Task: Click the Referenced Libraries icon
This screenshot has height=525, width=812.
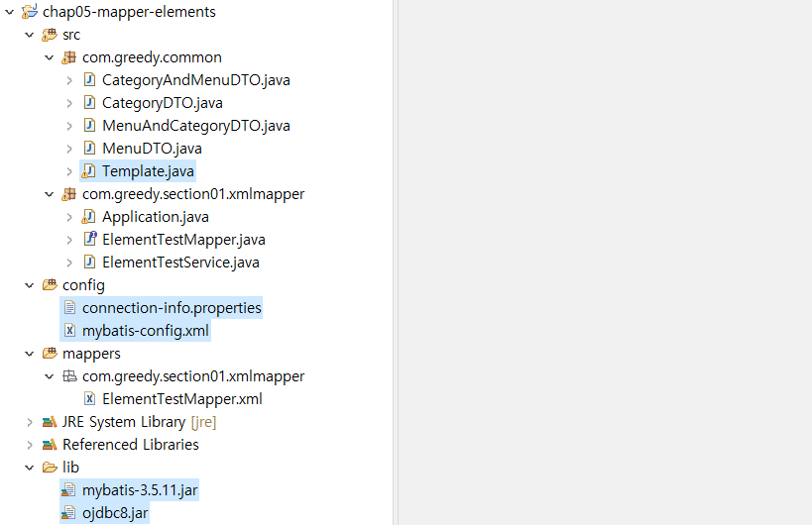Action: pyautogui.click(x=50, y=445)
